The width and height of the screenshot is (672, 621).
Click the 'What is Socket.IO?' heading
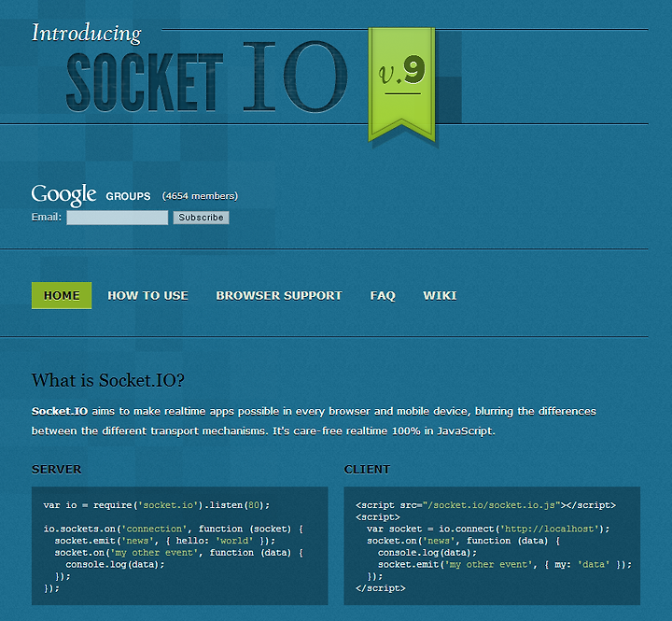click(108, 380)
